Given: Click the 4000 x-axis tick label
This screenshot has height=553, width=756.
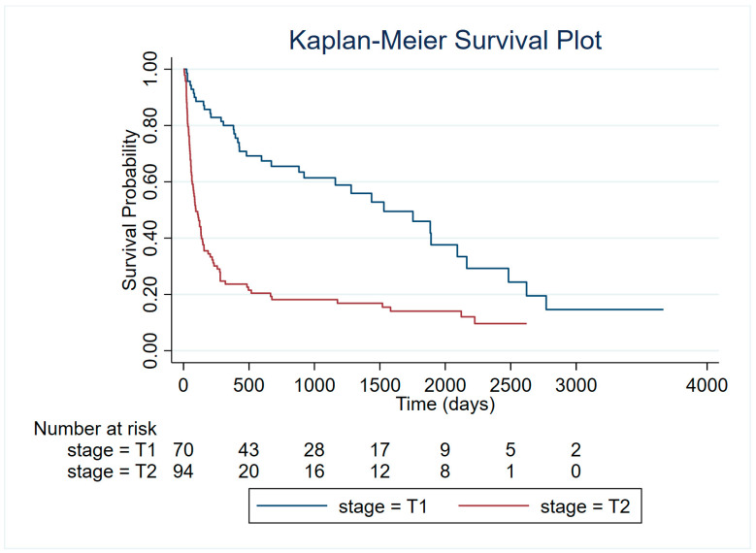Looking at the screenshot, I should [707, 385].
